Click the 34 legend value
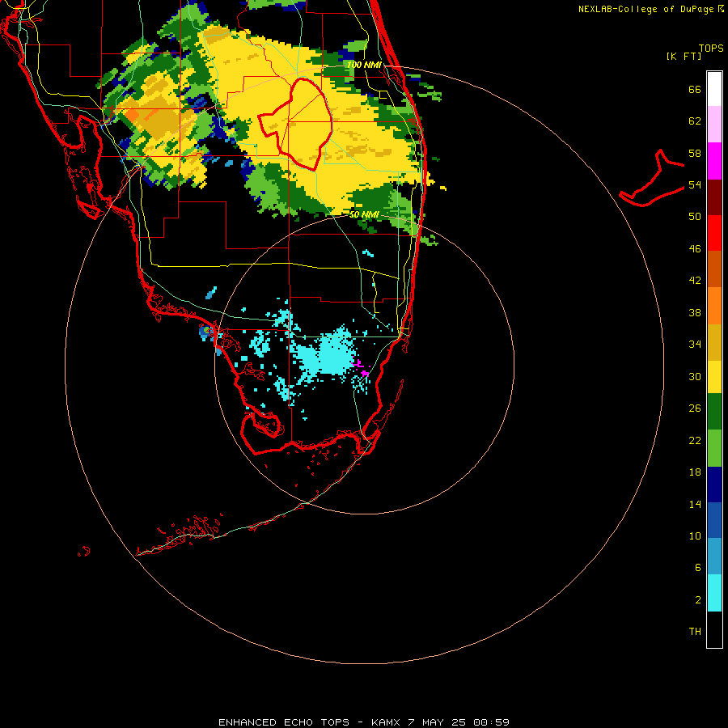Screen dimensions: 728x728 (695, 345)
